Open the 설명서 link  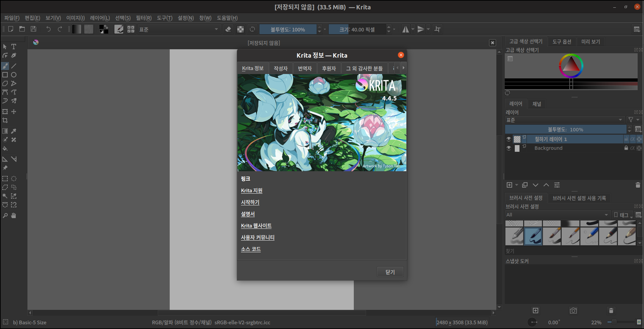[248, 214]
